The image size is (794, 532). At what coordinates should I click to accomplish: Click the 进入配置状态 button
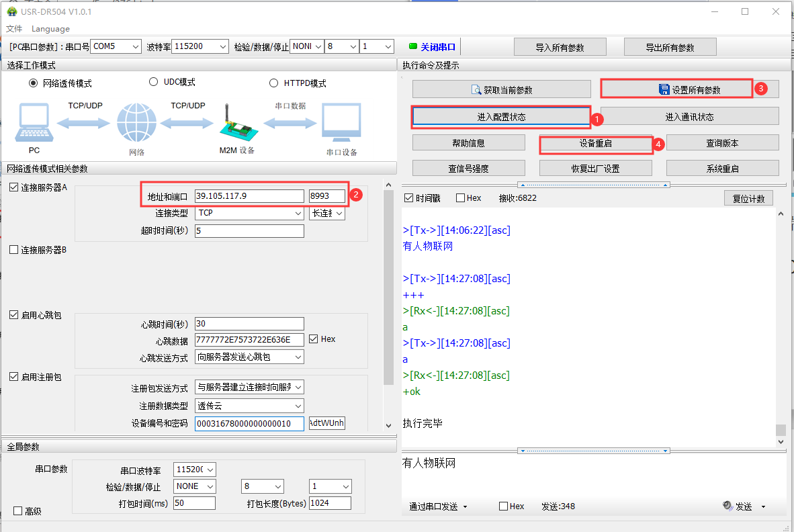(501, 117)
